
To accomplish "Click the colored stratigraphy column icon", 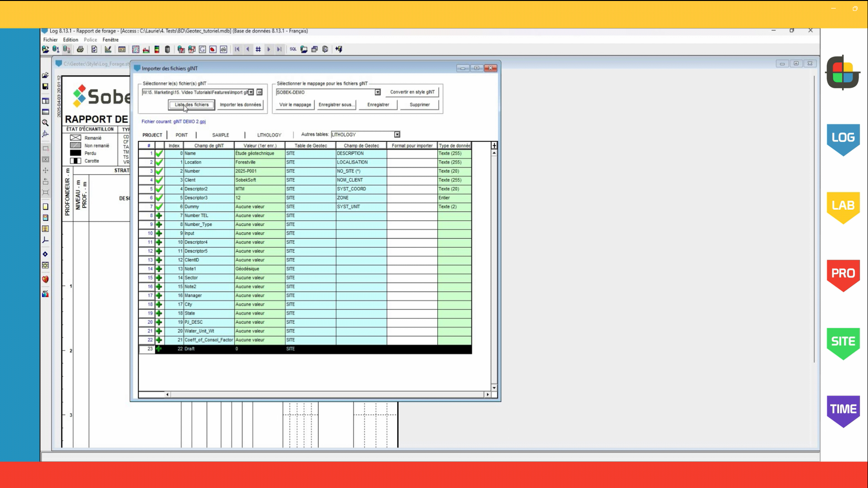I will pyautogui.click(x=157, y=49).
